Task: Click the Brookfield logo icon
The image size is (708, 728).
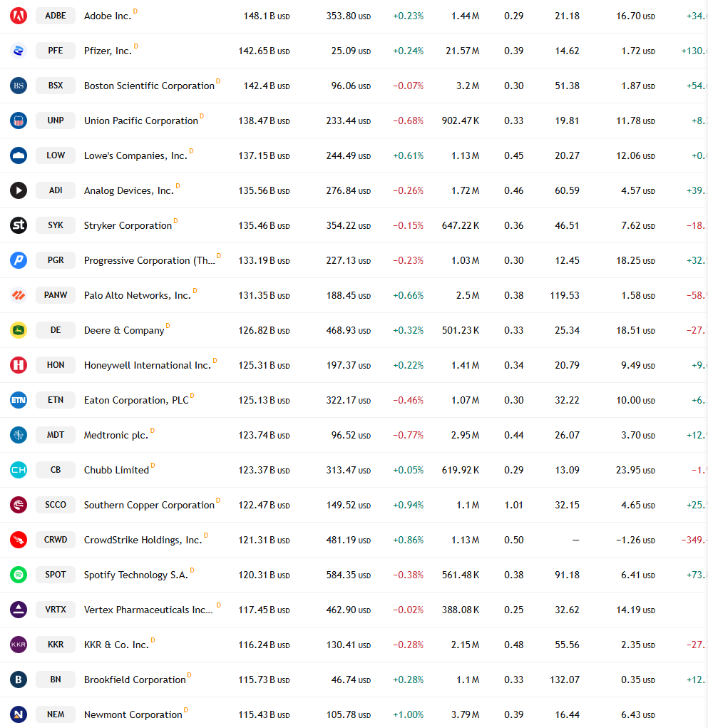Action: coord(19,680)
